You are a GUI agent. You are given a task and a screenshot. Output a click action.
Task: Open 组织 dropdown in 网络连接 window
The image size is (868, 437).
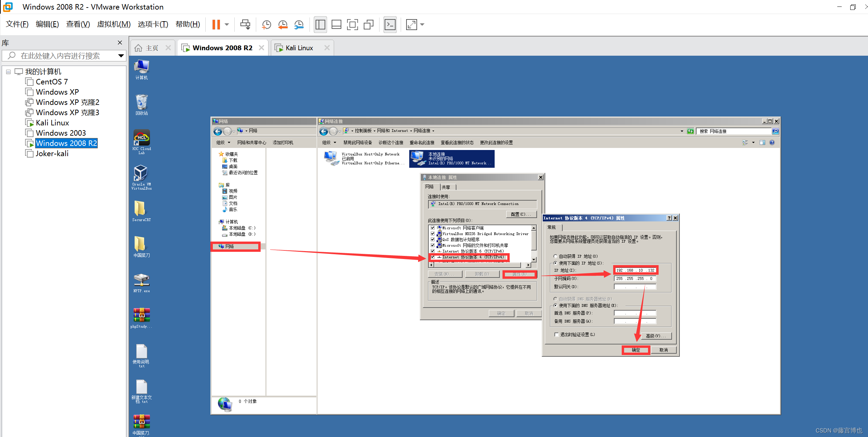tap(329, 142)
